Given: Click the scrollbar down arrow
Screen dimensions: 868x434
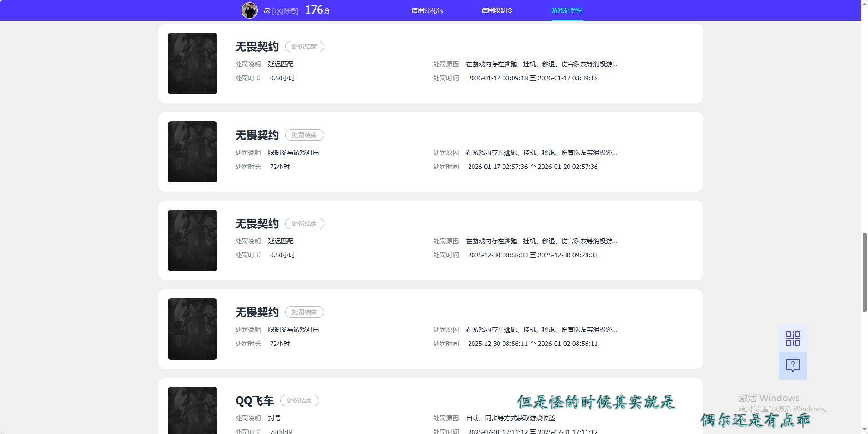Looking at the screenshot, I should coord(864,430).
